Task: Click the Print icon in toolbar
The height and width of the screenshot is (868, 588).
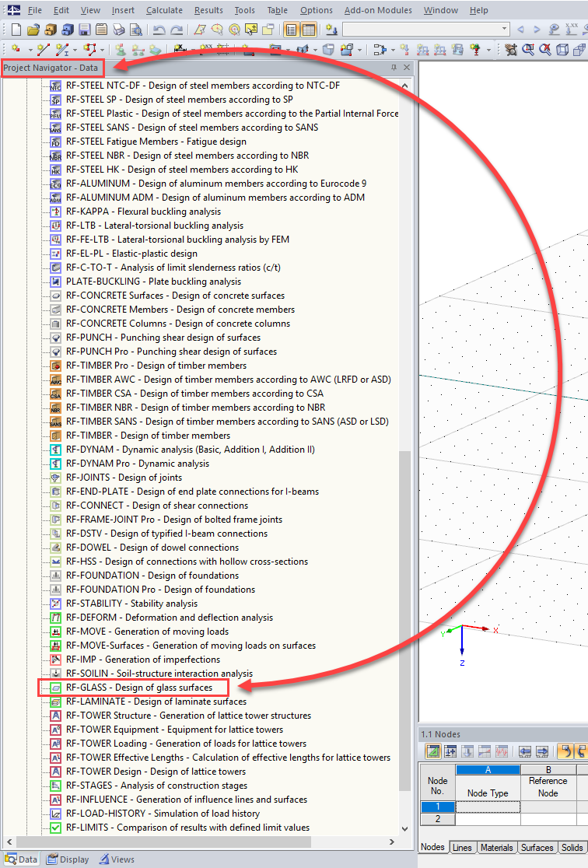Action: (x=119, y=30)
